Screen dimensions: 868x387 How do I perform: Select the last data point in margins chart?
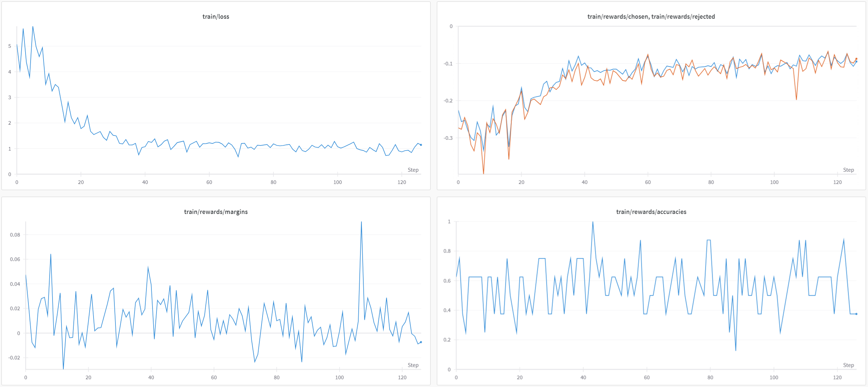pyautogui.click(x=421, y=342)
